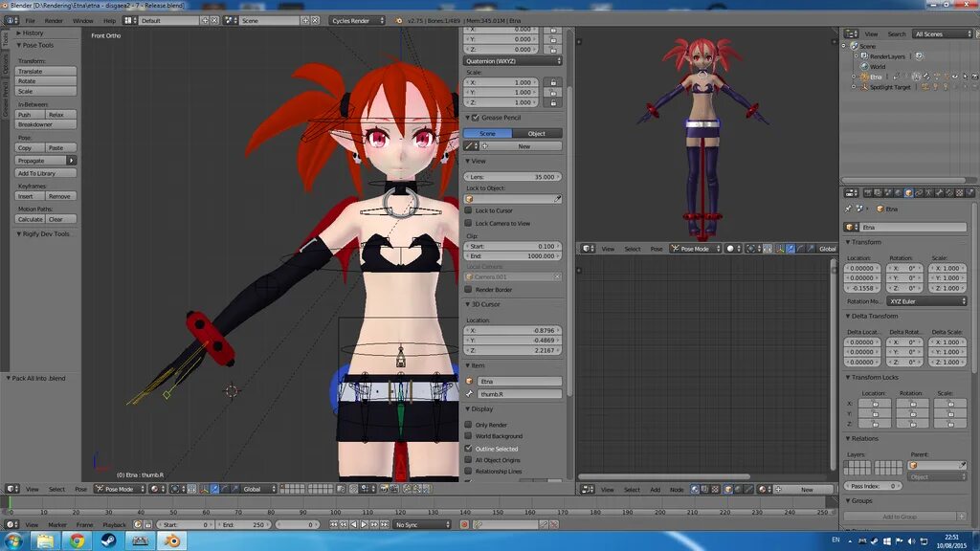The image size is (980, 551).
Task: Collapse the 3D Cursor panel
Action: (x=467, y=304)
